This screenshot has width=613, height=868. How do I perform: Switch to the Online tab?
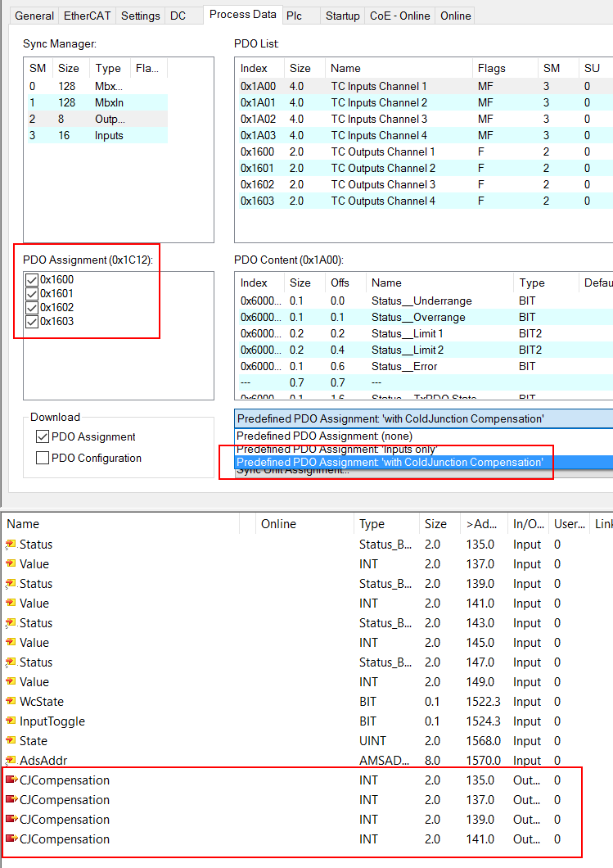point(455,16)
